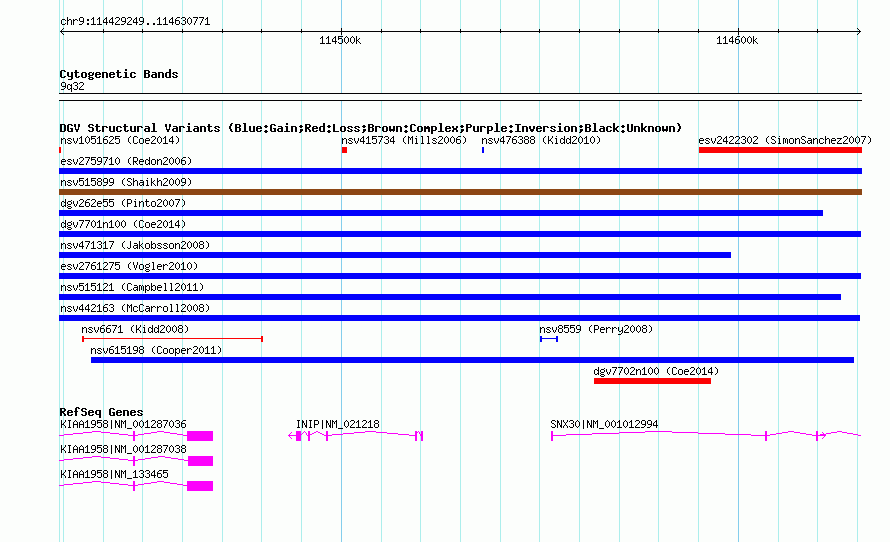Open nsv515121 (Campbell2011) variant label
Image resolution: width=890 pixels, height=542 pixels.
coord(132,287)
